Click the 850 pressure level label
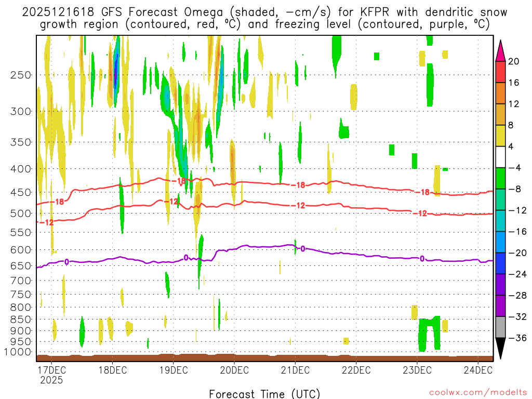Image resolution: width=532 pixels, height=399 pixels. tap(21, 320)
